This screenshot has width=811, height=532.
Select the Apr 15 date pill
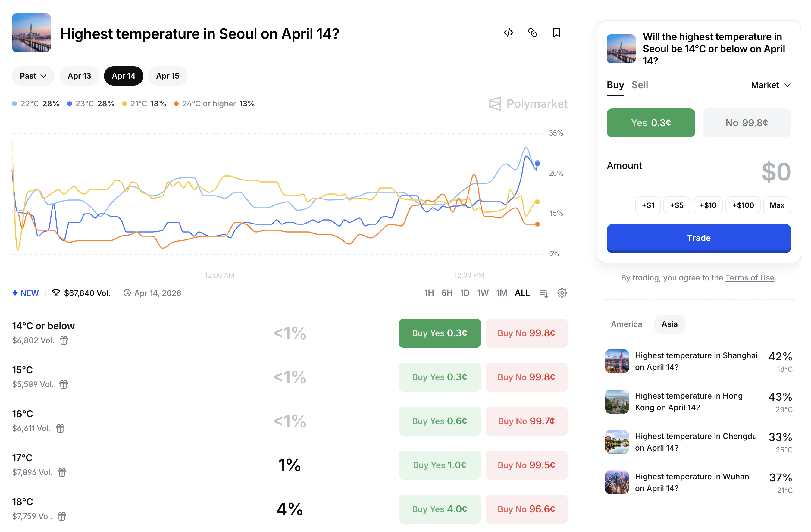coord(167,76)
